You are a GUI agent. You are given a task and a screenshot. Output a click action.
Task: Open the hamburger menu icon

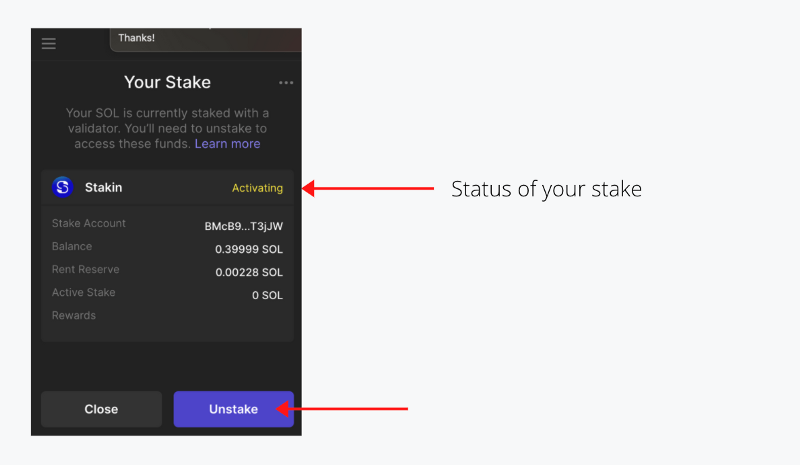coord(48,43)
